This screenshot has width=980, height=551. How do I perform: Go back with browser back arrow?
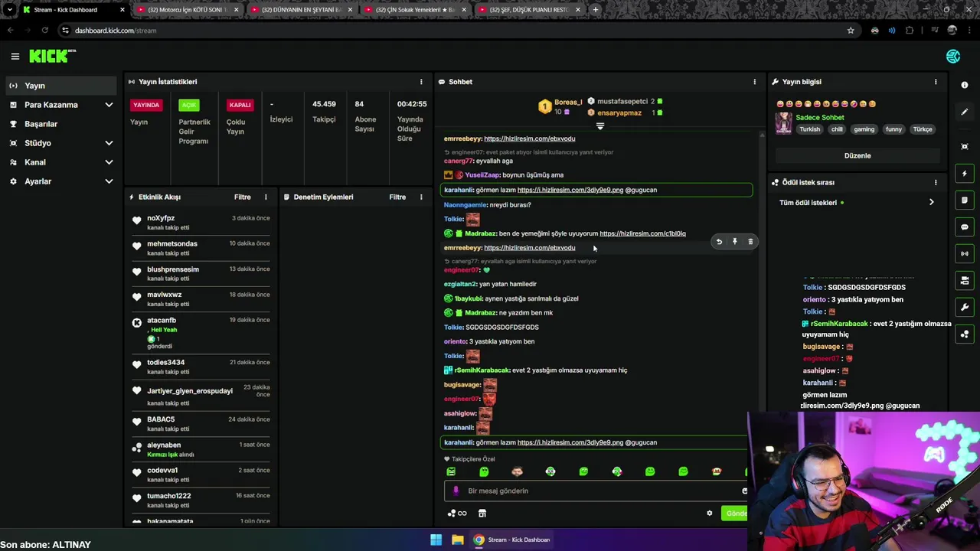click(x=10, y=31)
